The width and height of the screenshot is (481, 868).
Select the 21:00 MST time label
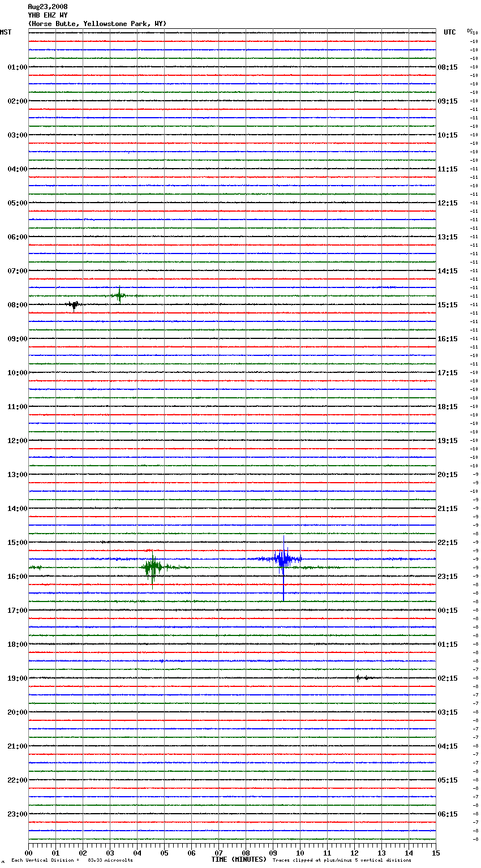pyautogui.click(x=18, y=746)
